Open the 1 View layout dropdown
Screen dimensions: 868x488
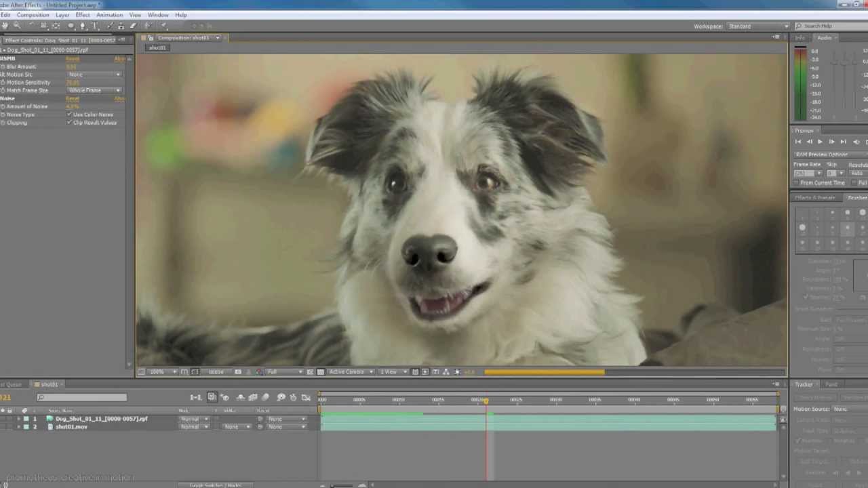pyautogui.click(x=393, y=372)
